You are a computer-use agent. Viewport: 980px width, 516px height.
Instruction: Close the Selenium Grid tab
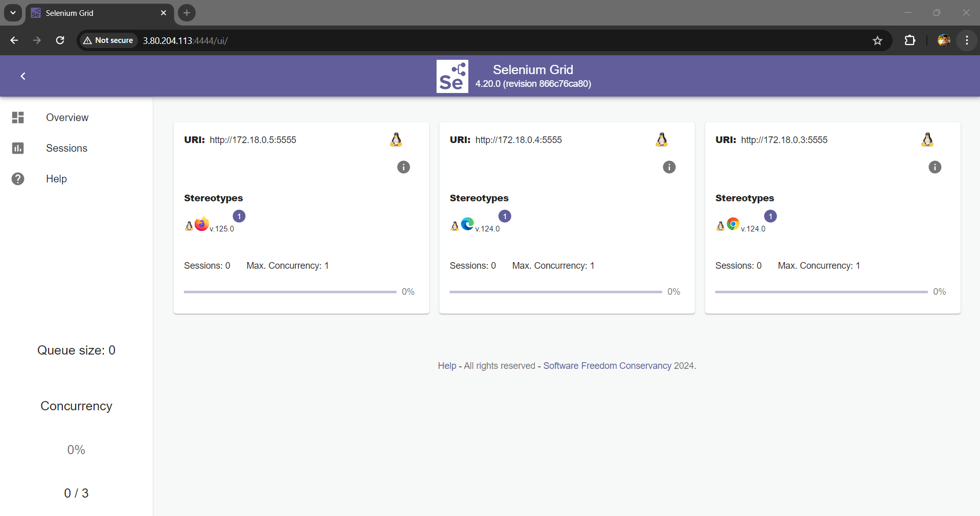164,13
